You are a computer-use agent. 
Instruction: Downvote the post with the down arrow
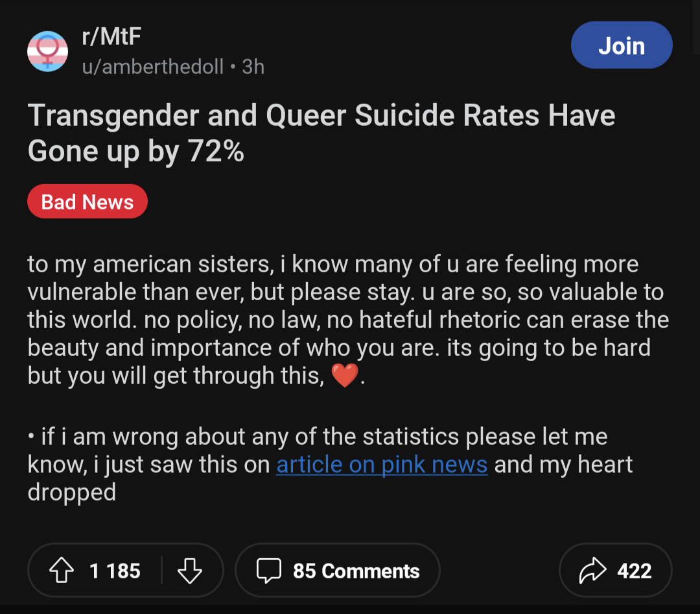click(189, 571)
